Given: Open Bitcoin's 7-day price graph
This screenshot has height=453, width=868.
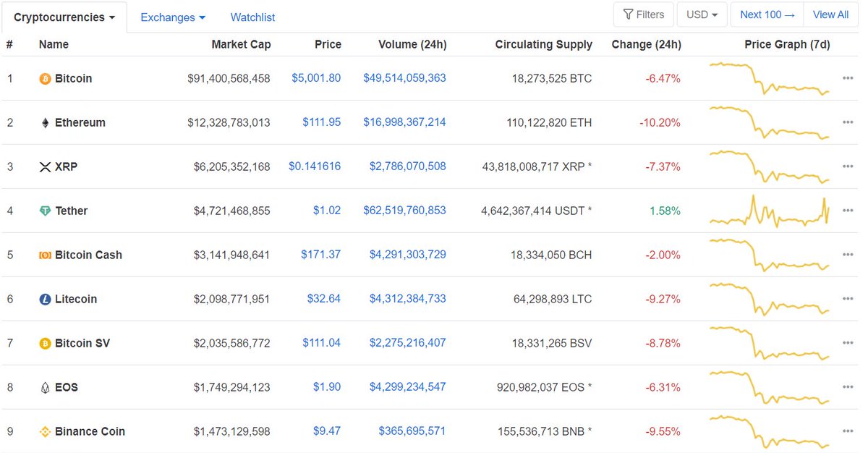Looking at the screenshot, I should 770,78.
